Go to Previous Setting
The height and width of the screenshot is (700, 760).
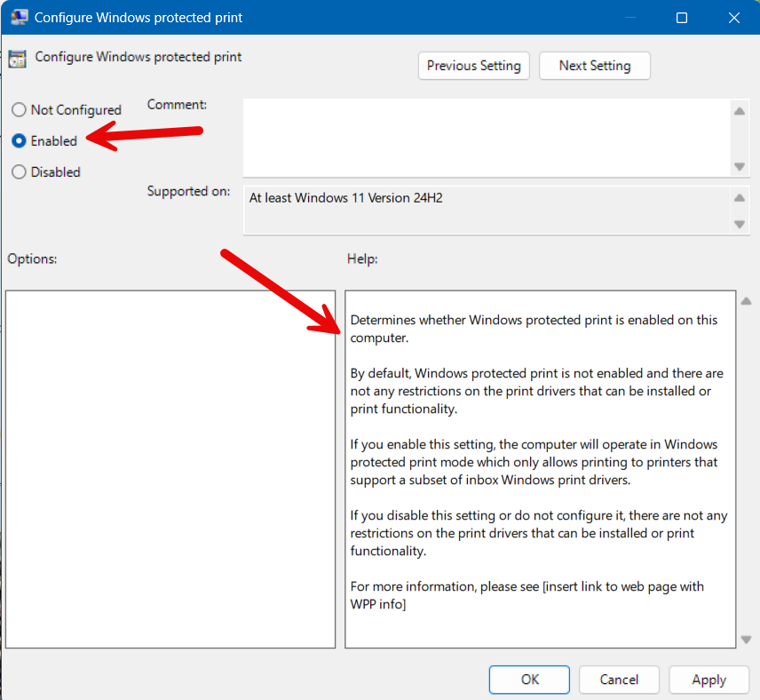[473, 66]
